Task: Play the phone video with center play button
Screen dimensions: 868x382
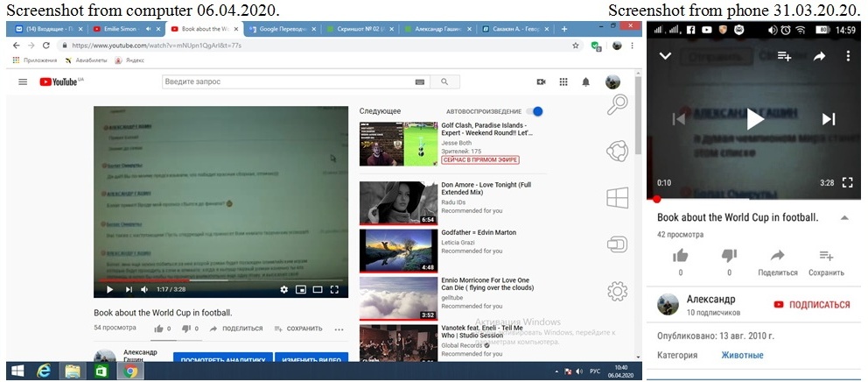Action: coord(755,118)
